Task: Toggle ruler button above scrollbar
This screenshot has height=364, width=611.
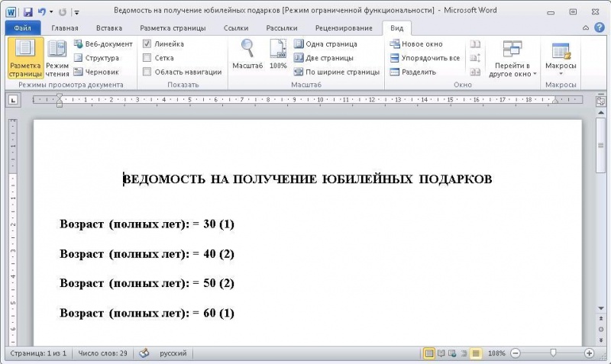Action: (600, 101)
